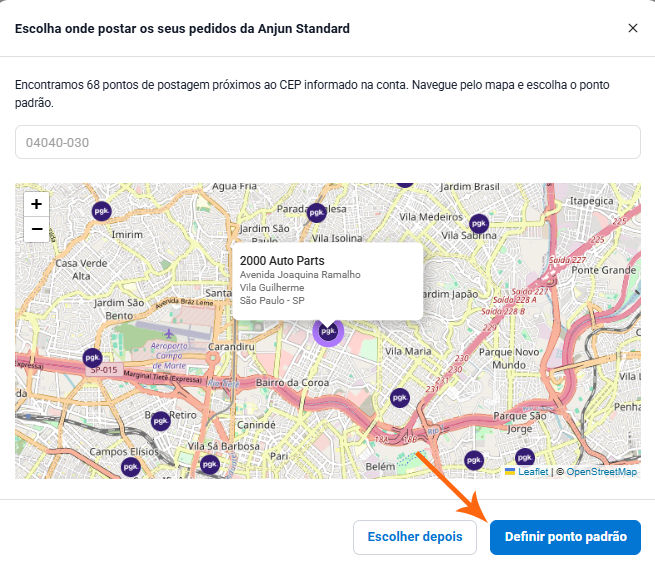Select pgk marker near Parada Inglesa
This screenshot has width=655, height=572.
click(317, 212)
